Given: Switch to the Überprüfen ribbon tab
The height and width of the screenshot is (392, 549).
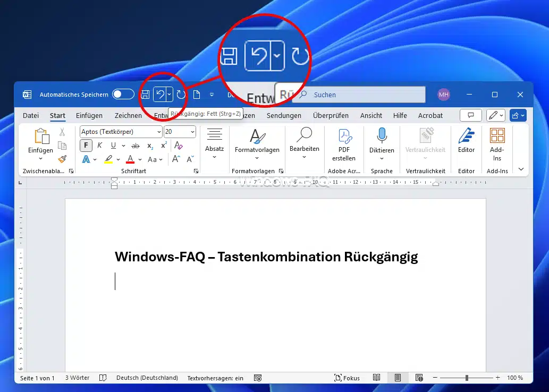Looking at the screenshot, I should tap(331, 115).
